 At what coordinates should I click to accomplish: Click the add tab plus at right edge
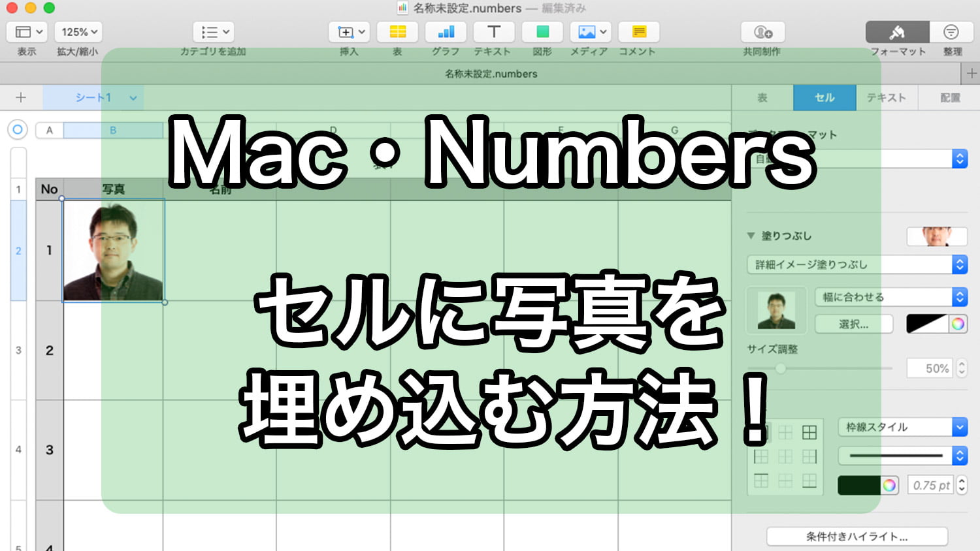(972, 74)
